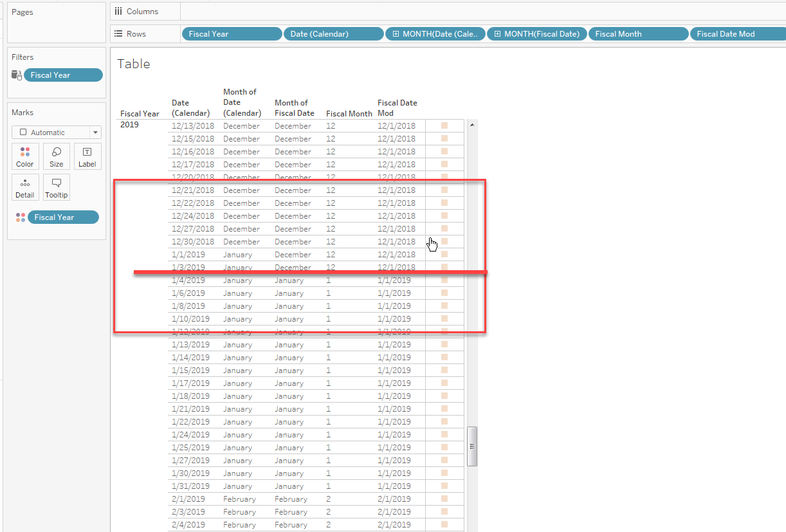Select the Fiscal Year pill in Filters
Viewport: 786px width, 532px height.
click(62, 75)
